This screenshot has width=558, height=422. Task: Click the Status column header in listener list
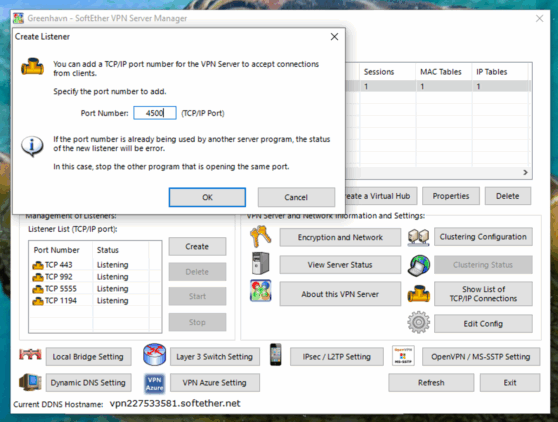pyautogui.click(x=121, y=250)
